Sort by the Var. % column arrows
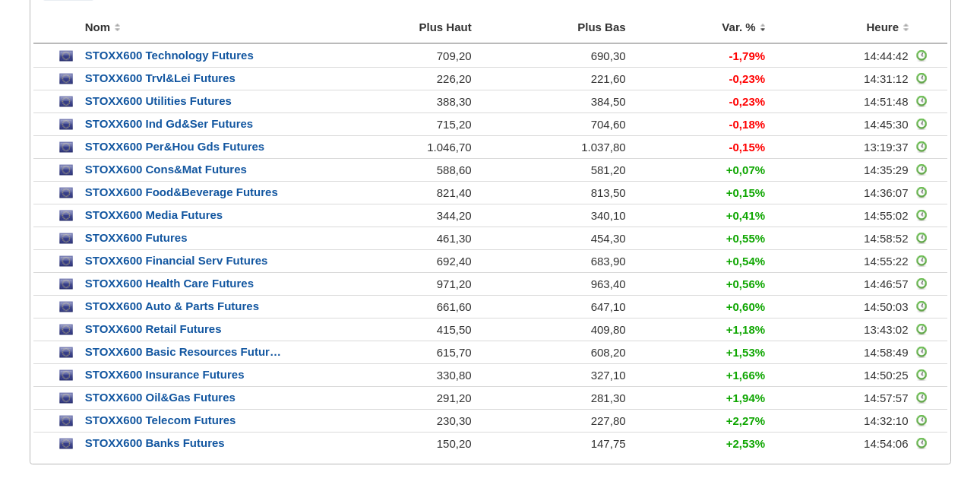This screenshot has height=488, width=980. click(762, 27)
